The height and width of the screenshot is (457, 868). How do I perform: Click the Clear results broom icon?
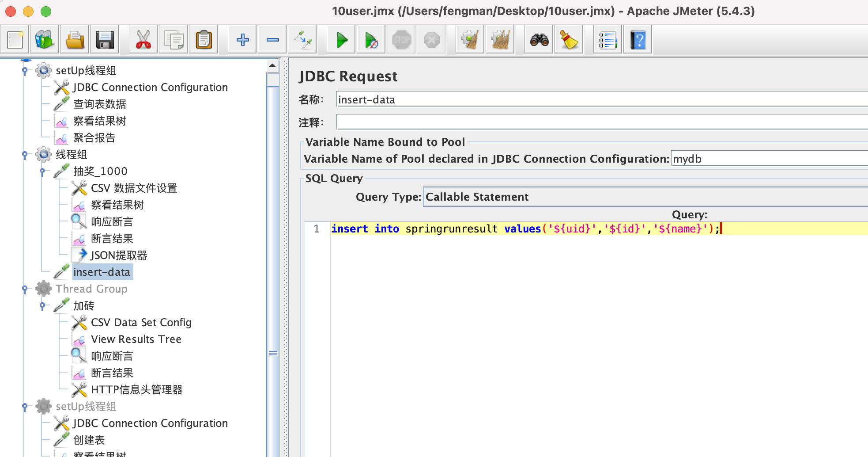pyautogui.click(x=470, y=40)
